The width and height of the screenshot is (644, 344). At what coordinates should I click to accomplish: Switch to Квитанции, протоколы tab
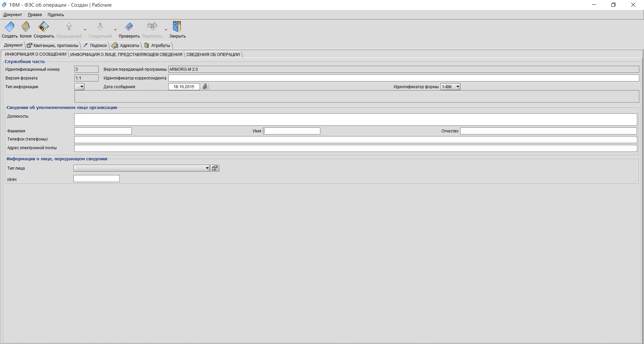click(x=53, y=46)
